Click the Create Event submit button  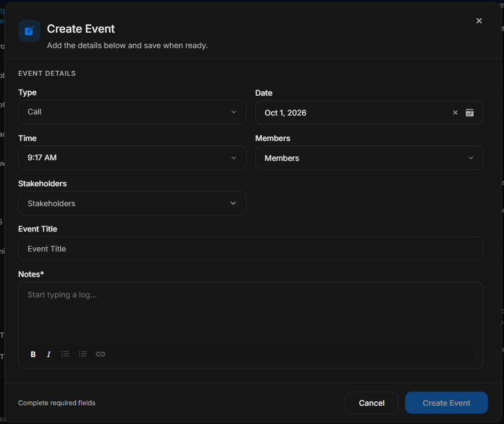(446, 403)
